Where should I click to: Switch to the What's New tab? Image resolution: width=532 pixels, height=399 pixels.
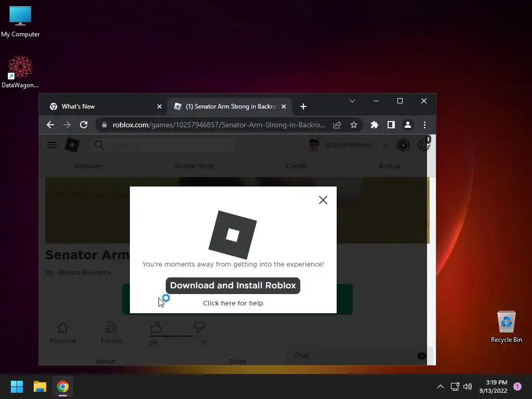102,107
